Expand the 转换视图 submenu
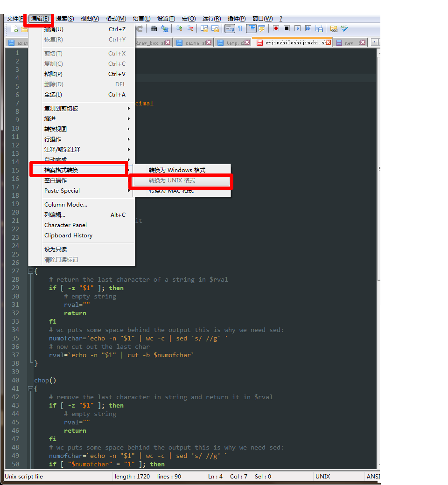 point(82,129)
